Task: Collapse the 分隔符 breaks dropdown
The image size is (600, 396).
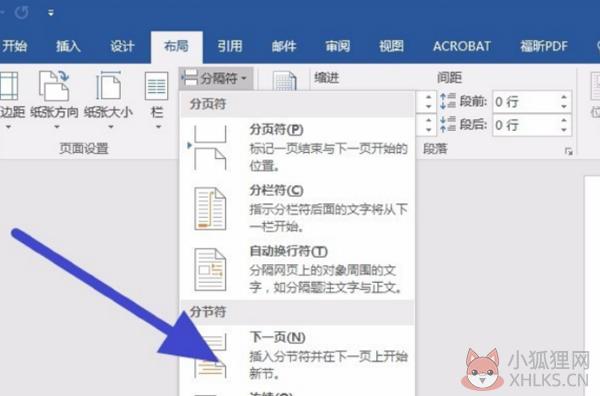Action: click(x=216, y=78)
